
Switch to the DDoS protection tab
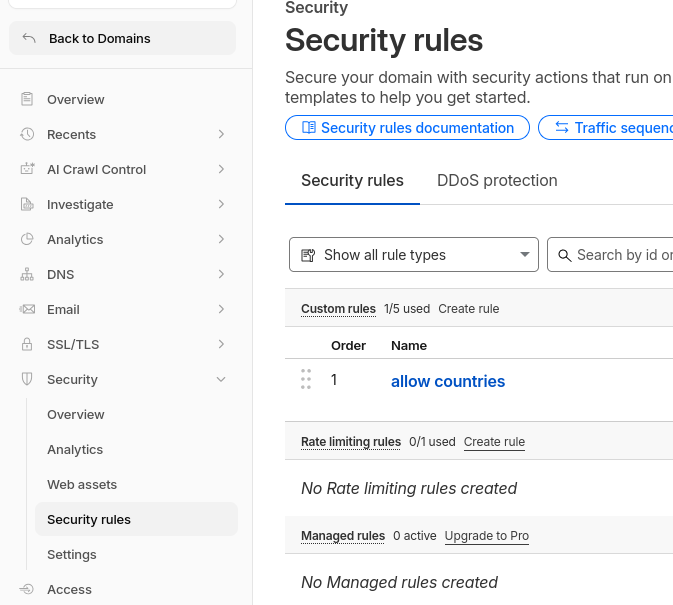[x=497, y=181]
